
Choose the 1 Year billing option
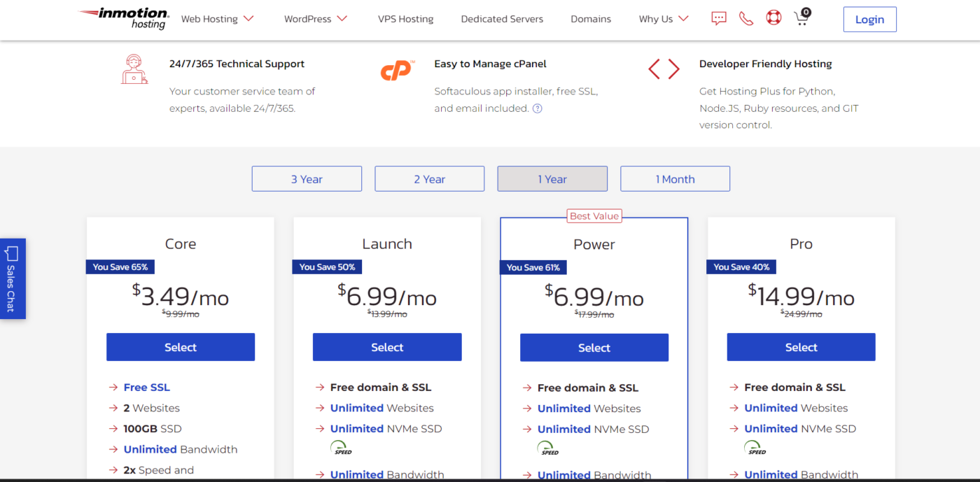click(x=552, y=179)
